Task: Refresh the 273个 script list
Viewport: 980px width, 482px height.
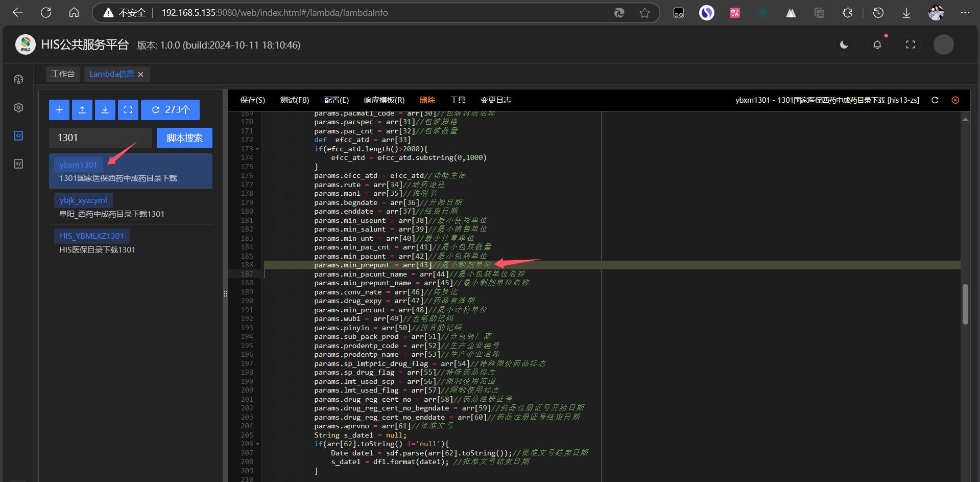Action: (x=170, y=110)
